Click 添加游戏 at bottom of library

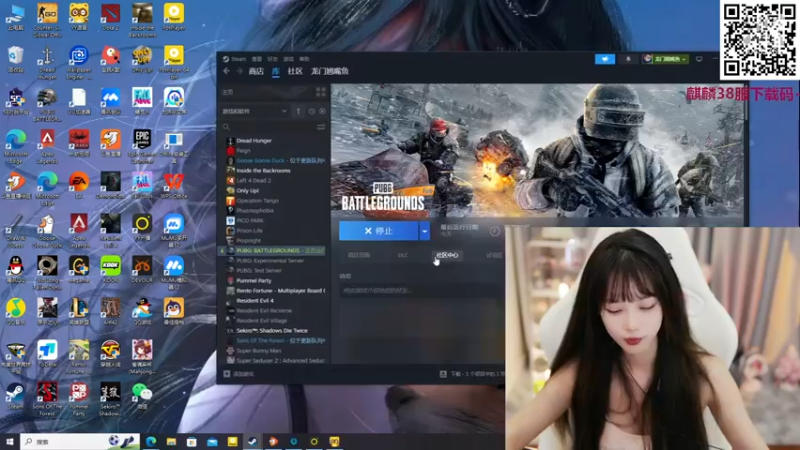tap(239, 374)
